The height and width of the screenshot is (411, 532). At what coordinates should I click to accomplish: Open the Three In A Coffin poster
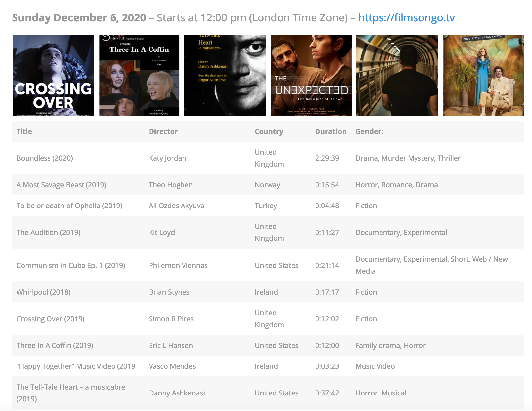click(139, 76)
